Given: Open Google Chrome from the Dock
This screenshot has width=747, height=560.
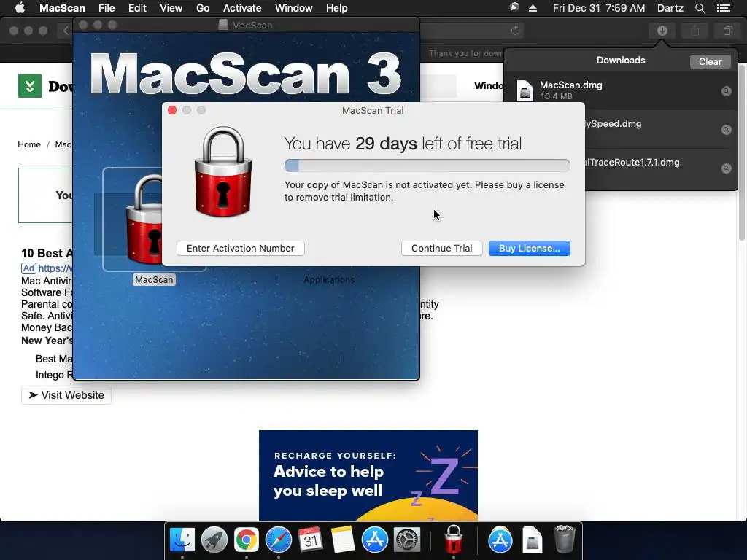Looking at the screenshot, I should tap(246, 540).
